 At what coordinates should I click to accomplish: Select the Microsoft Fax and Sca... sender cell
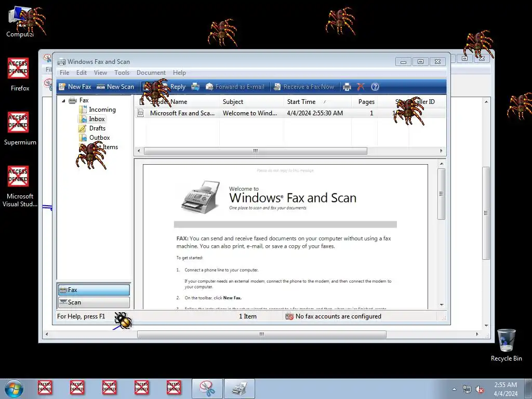tap(182, 113)
